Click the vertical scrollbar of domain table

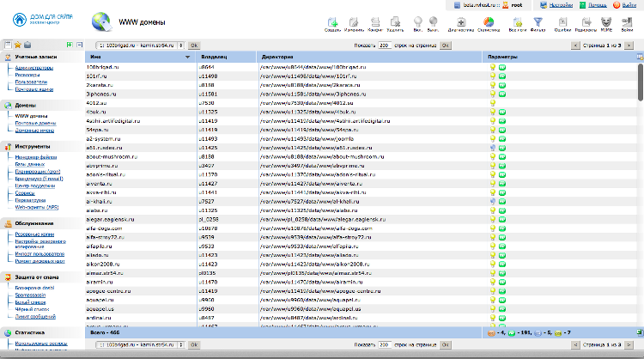(x=641, y=82)
